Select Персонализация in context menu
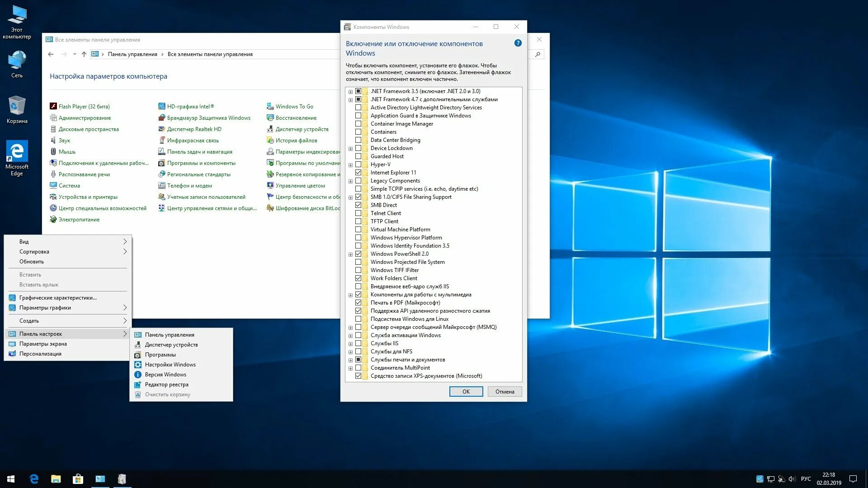This screenshot has width=868, height=488. 68,354
